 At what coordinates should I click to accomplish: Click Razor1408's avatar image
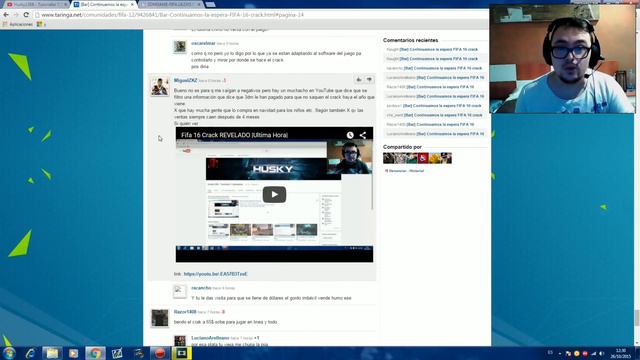(x=160, y=318)
